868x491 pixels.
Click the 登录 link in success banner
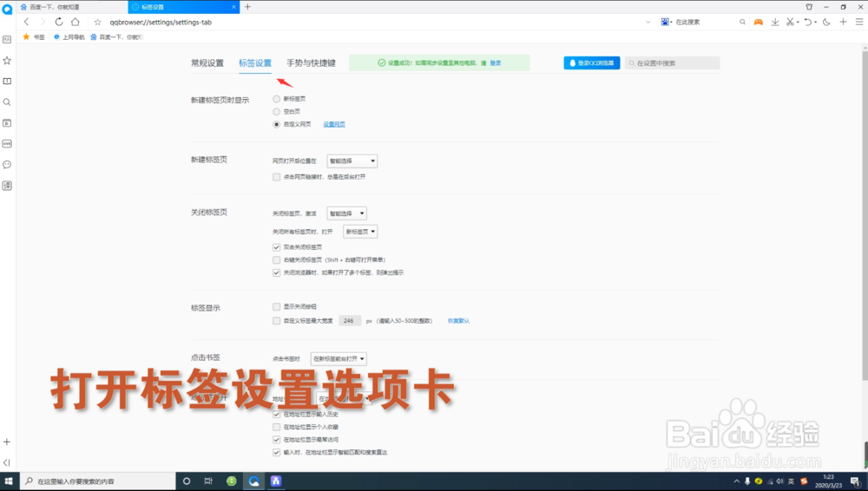[x=496, y=63]
